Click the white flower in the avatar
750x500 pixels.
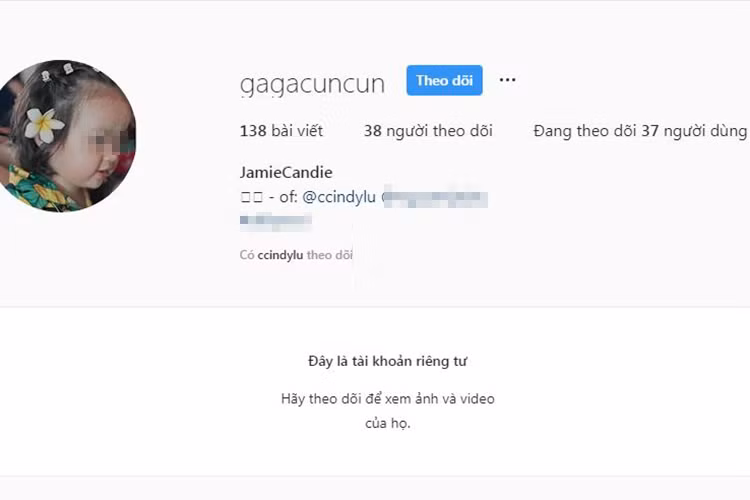pos(43,125)
